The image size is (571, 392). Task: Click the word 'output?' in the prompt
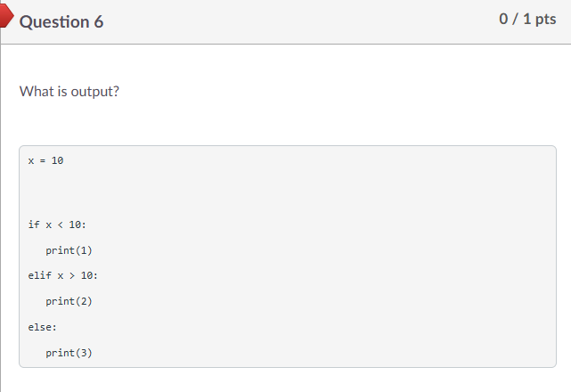pos(95,92)
